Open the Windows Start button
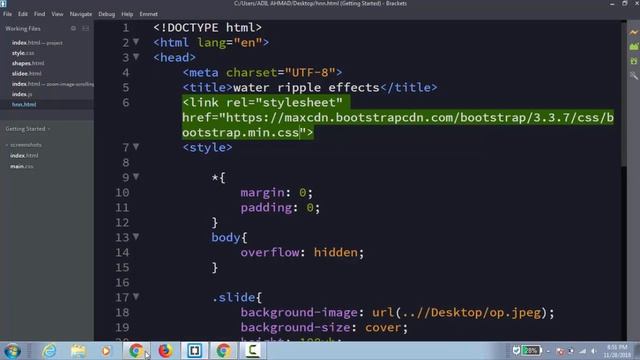Image resolution: width=640 pixels, height=360 pixels. click(12, 351)
